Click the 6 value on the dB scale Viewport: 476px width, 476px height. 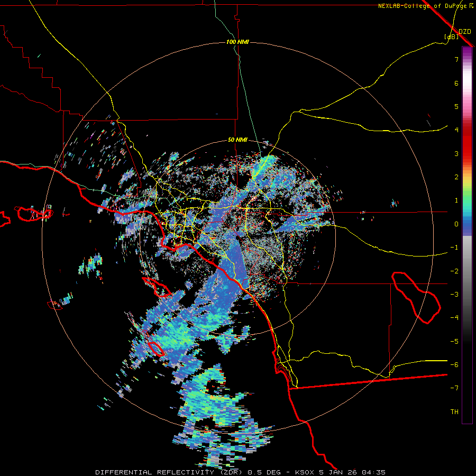point(456,83)
